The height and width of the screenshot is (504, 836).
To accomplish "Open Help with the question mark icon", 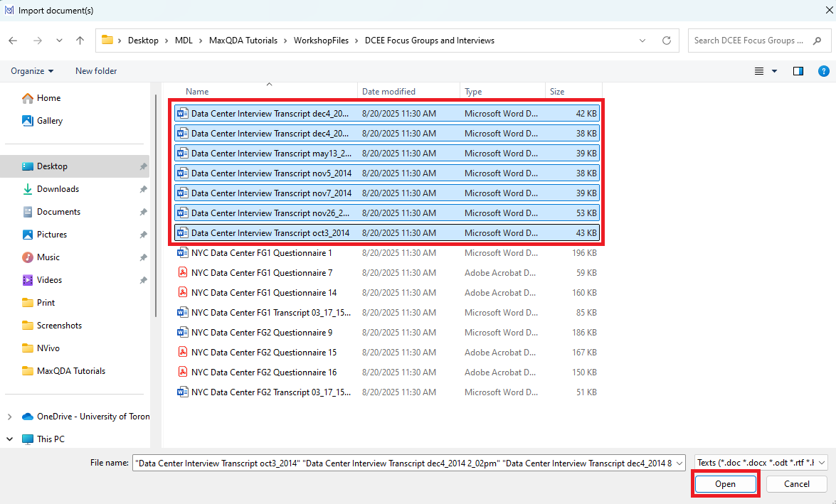I will (824, 71).
